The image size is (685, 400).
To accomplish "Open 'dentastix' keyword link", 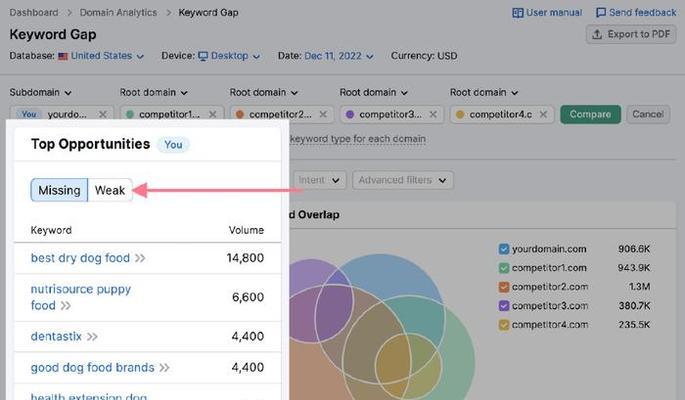I will 56,337.
